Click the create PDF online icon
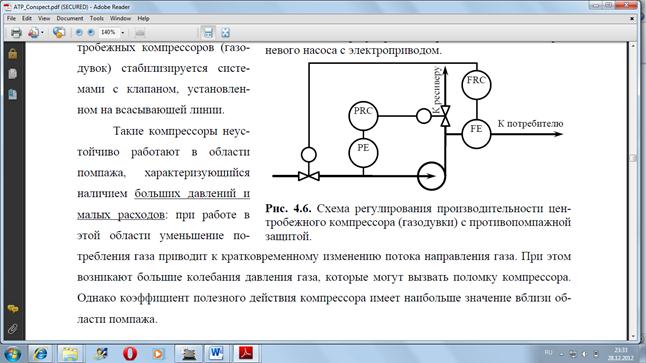Image resolution: width=646 pixels, height=363 pixels. point(33,33)
